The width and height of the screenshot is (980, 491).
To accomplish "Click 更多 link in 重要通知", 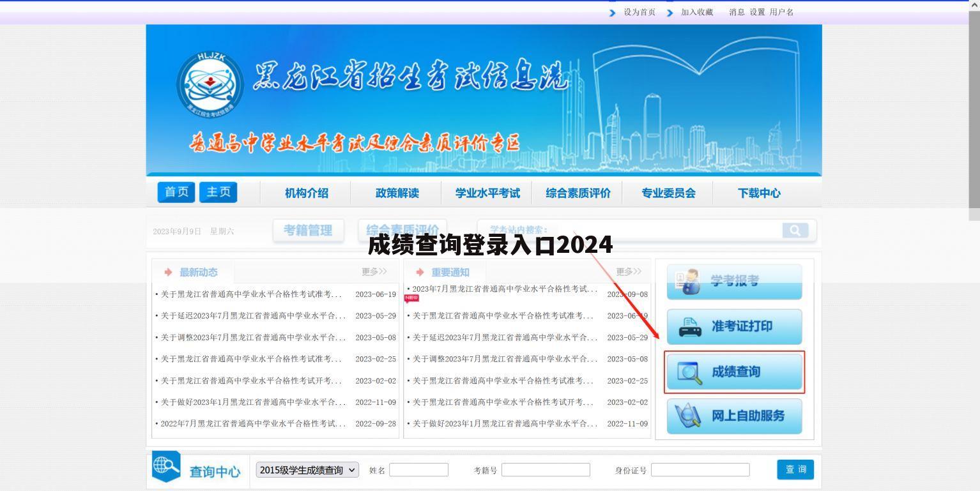I will [629, 272].
